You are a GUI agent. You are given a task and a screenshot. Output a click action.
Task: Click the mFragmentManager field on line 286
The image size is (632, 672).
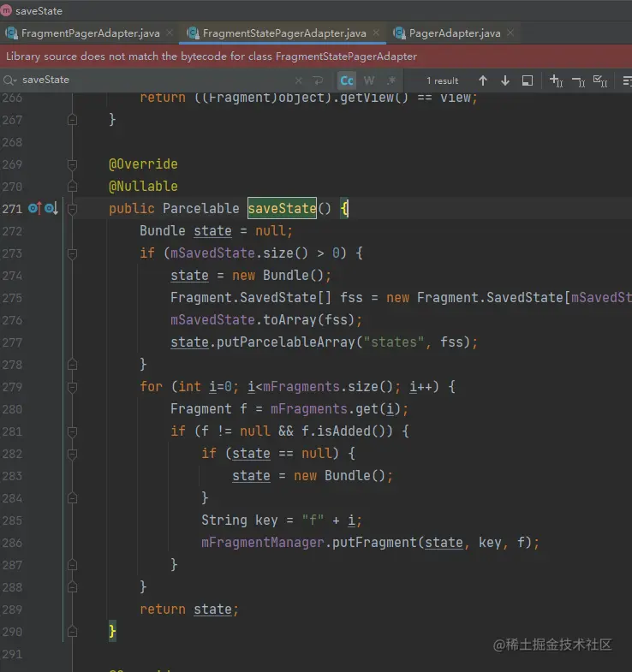click(263, 543)
